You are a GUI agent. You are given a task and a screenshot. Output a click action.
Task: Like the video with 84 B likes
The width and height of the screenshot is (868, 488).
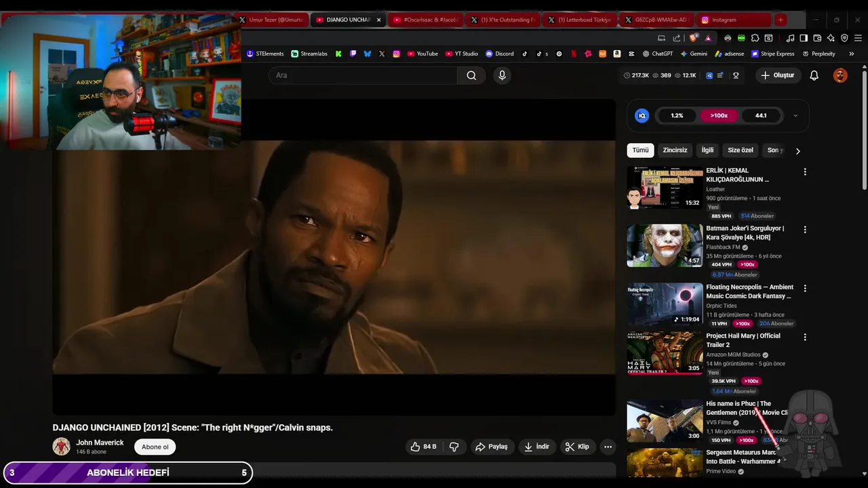(x=423, y=447)
